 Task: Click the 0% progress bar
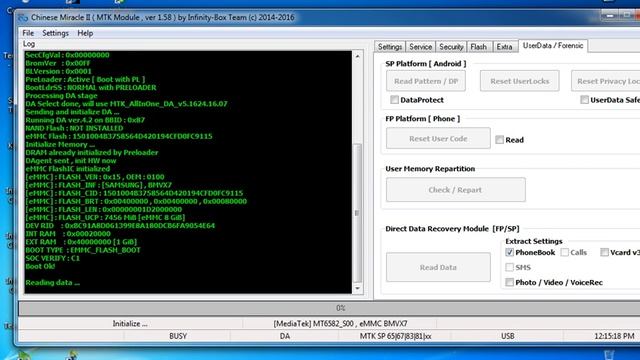tap(330, 308)
